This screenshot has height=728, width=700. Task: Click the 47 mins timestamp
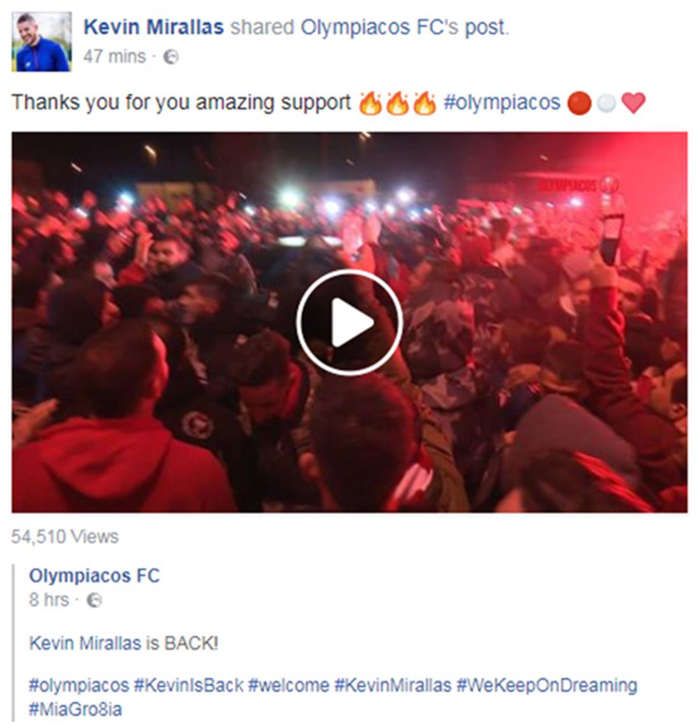tap(115, 57)
